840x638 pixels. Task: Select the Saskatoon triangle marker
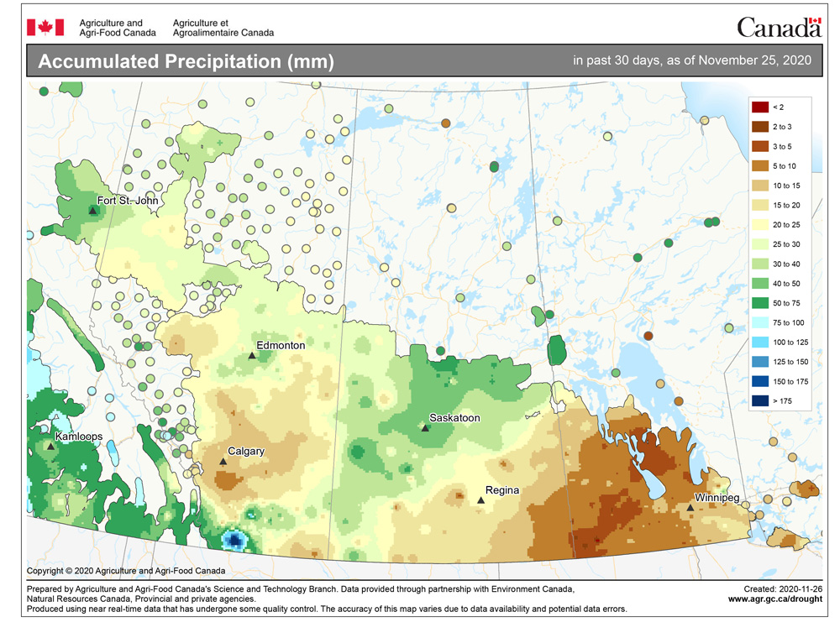coord(425,428)
